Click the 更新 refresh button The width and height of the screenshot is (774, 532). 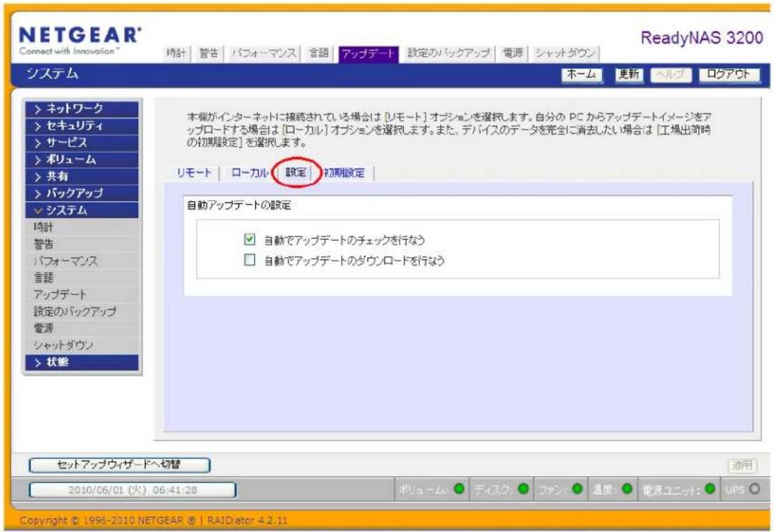(x=630, y=74)
